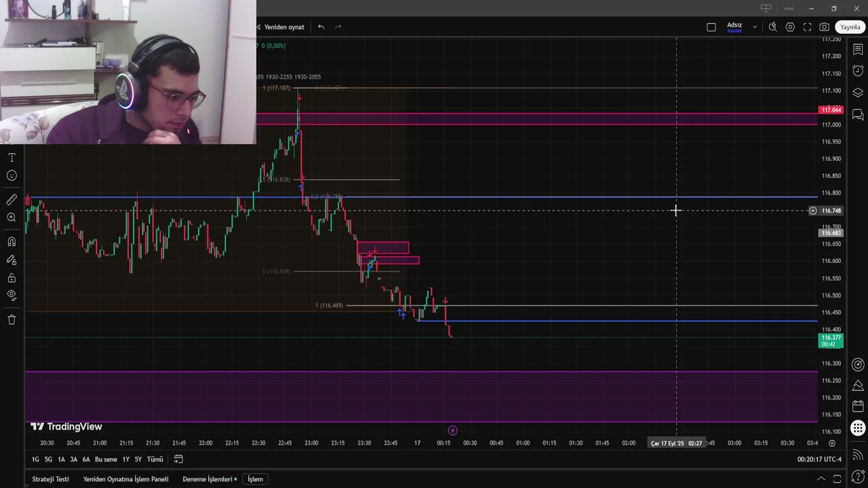Click the window three-dots more menu
The width and height of the screenshot is (868, 488).
point(789,8)
